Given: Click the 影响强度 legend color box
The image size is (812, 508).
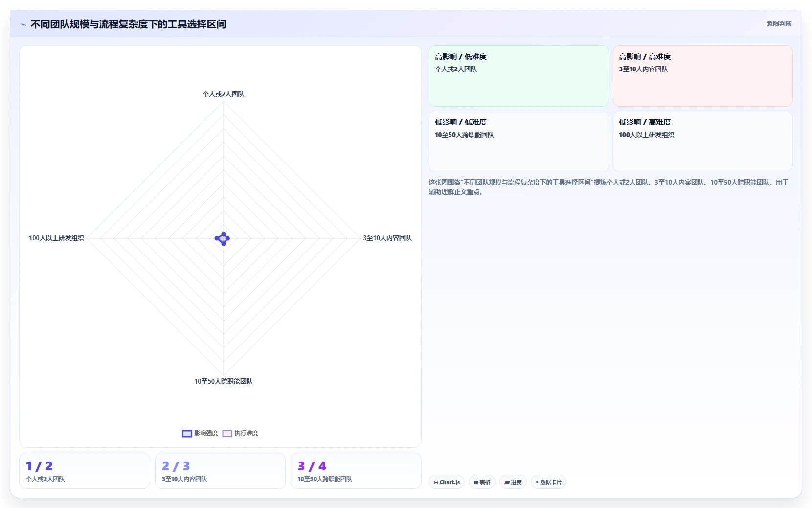Looking at the screenshot, I should pos(187,433).
